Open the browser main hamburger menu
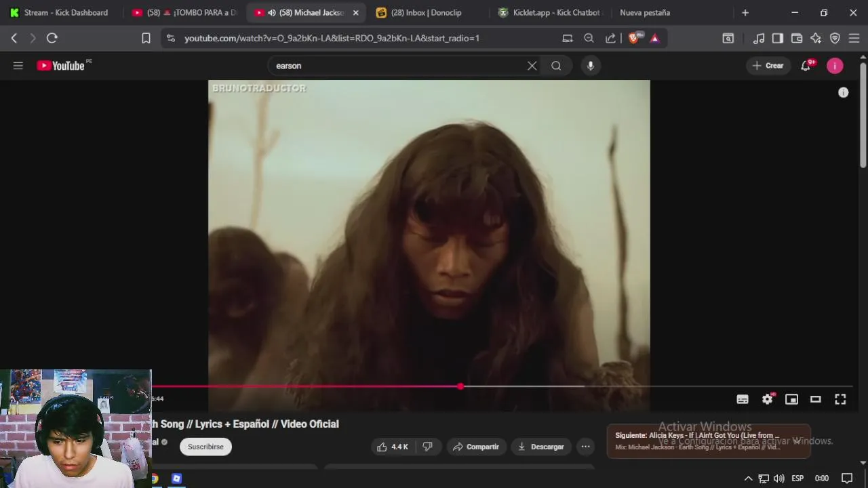This screenshot has width=868, height=488. pos(854,38)
